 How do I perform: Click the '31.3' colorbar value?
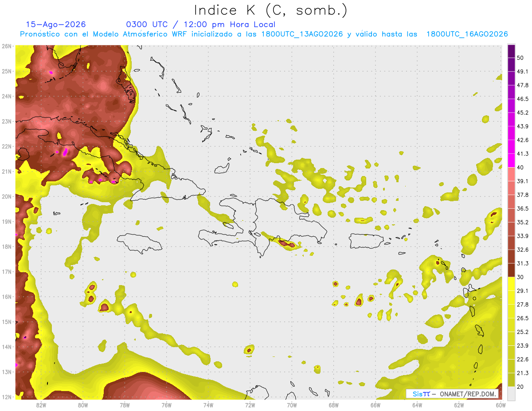(523, 263)
